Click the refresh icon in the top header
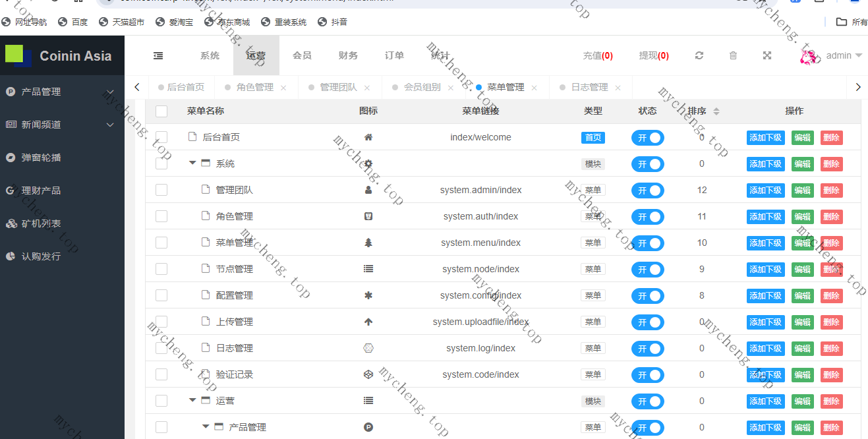Screen dimensions: 868x439 pos(699,55)
